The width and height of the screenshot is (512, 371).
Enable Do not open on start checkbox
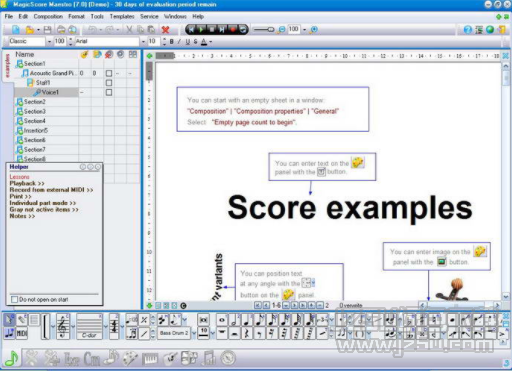point(14,299)
